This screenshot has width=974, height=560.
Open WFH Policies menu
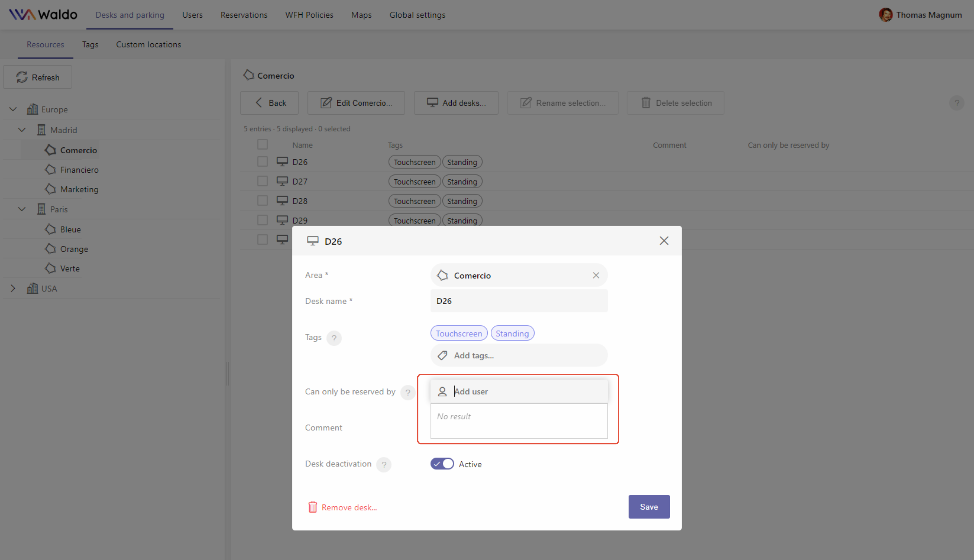[x=309, y=15]
